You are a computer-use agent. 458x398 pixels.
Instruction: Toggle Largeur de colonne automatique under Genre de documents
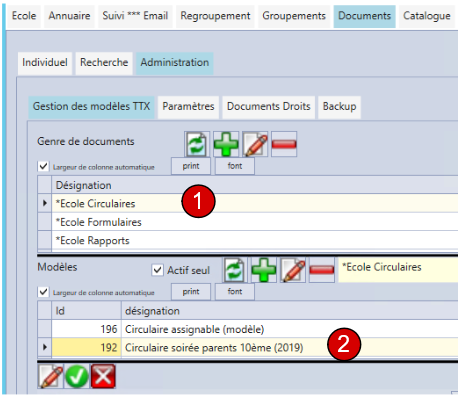click(43, 166)
